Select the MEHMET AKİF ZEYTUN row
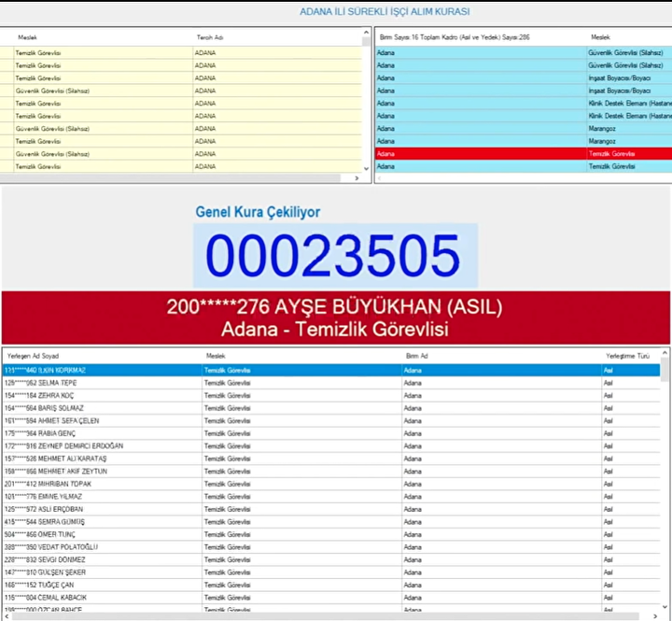 pos(331,472)
